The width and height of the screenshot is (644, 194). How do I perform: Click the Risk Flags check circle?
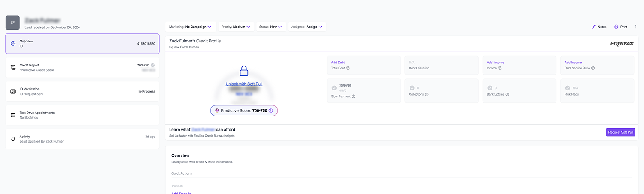point(568,88)
